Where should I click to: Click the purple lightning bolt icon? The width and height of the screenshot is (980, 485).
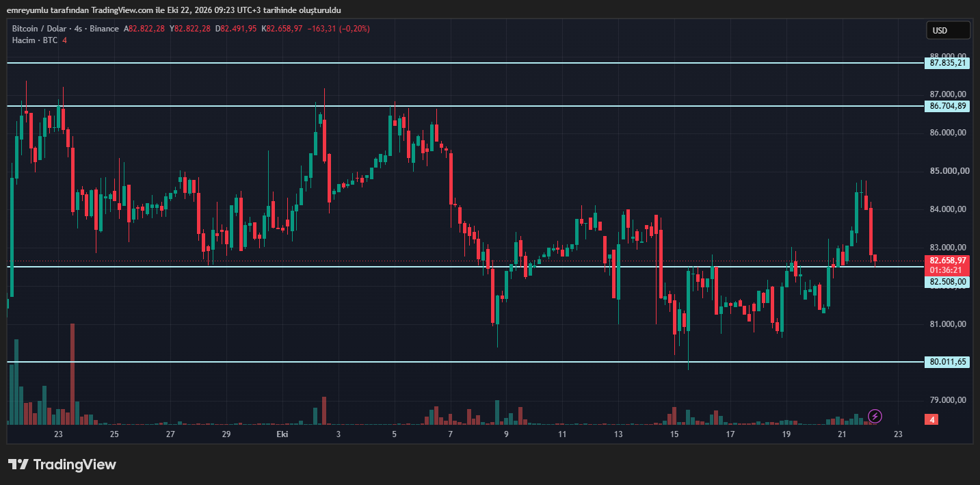(x=875, y=416)
